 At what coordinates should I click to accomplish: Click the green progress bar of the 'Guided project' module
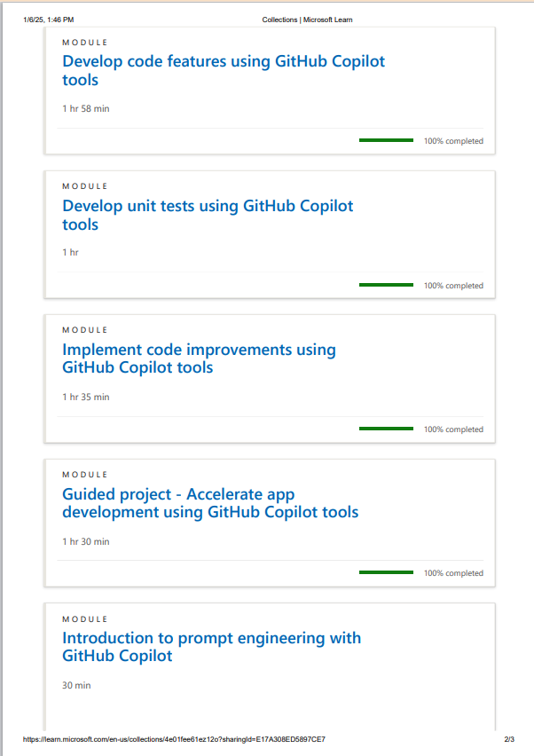[386, 572]
